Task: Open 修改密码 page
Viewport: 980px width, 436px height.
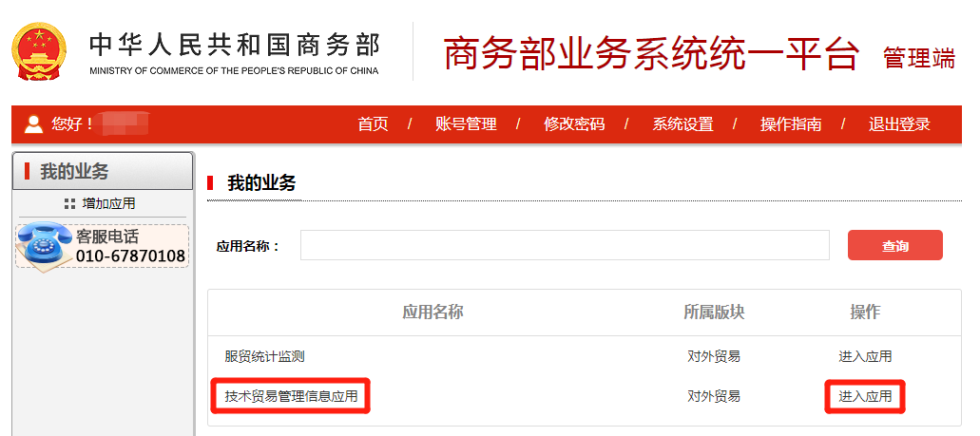Action: click(574, 123)
